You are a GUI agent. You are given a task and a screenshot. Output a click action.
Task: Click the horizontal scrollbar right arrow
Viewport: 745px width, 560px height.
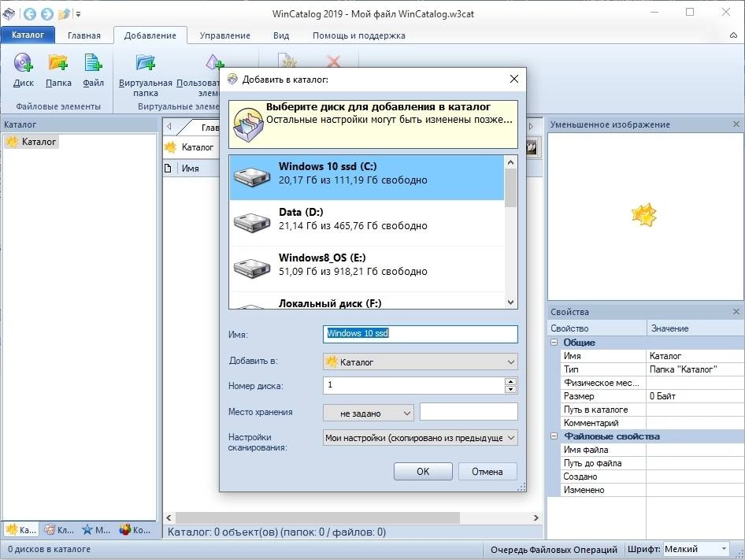click(x=536, y=517)
